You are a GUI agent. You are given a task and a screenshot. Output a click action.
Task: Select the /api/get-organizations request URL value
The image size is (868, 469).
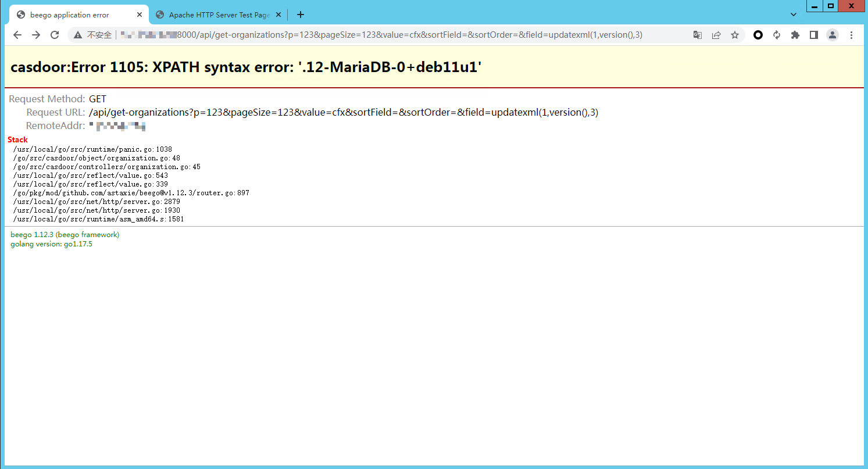(344, 112)
